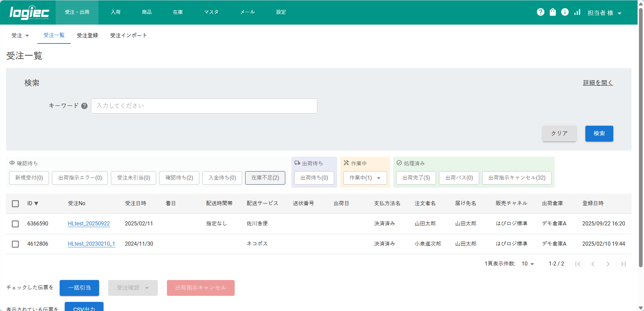The width and height of the screenshot is (644, 311).
Task: Switch to the 受注インポート tab
Action: [x=128, y=35]
